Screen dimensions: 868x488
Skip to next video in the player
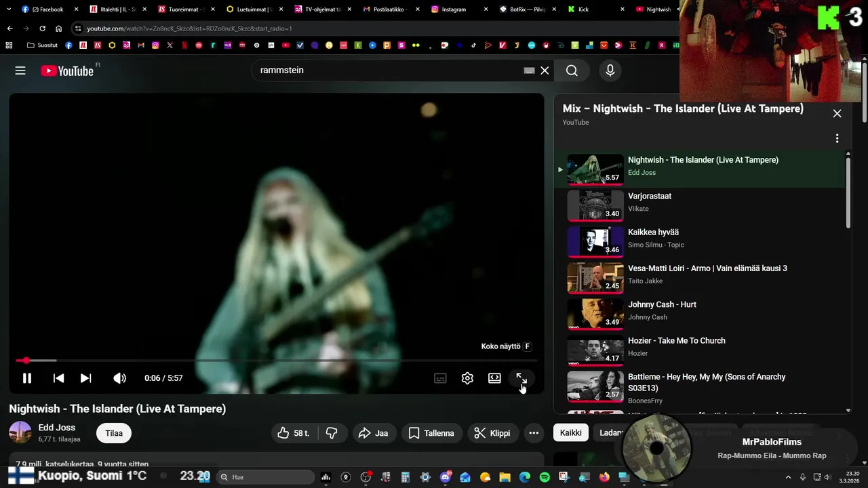point(86,378)
